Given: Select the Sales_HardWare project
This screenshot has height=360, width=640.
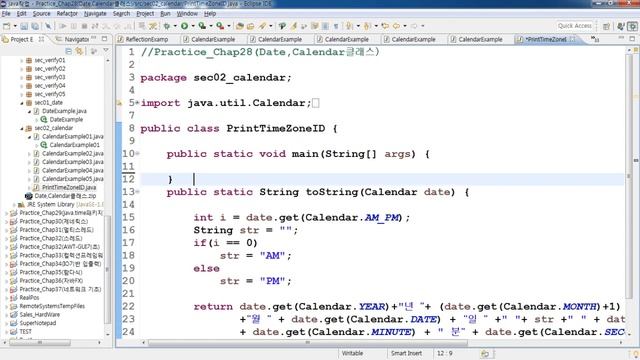Looking at the screenshot, I should pyautogui.click(x=40, y=315).
